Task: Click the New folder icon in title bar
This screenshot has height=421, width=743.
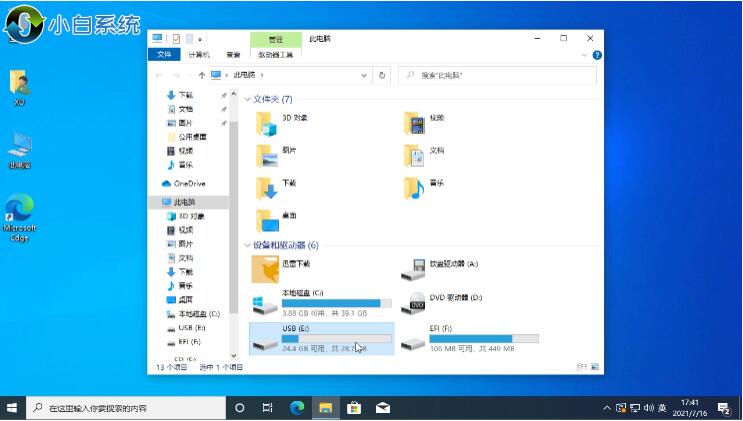Action: coord(189,39)
